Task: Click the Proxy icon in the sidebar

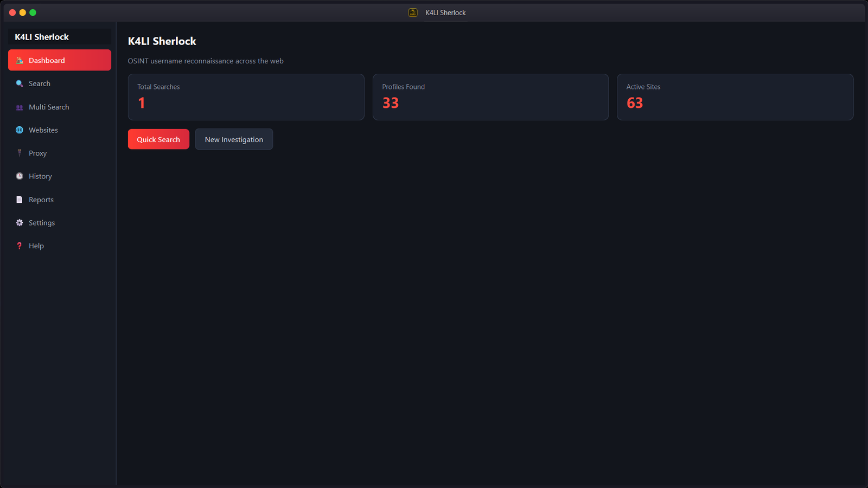Action: click(x=20, y=153)
